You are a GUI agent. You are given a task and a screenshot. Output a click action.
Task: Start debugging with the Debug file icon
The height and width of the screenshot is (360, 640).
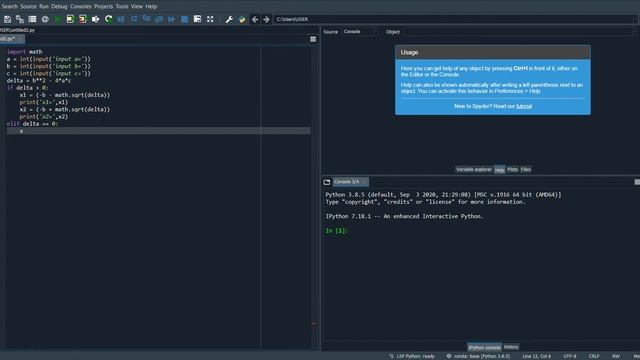(121, 19)
